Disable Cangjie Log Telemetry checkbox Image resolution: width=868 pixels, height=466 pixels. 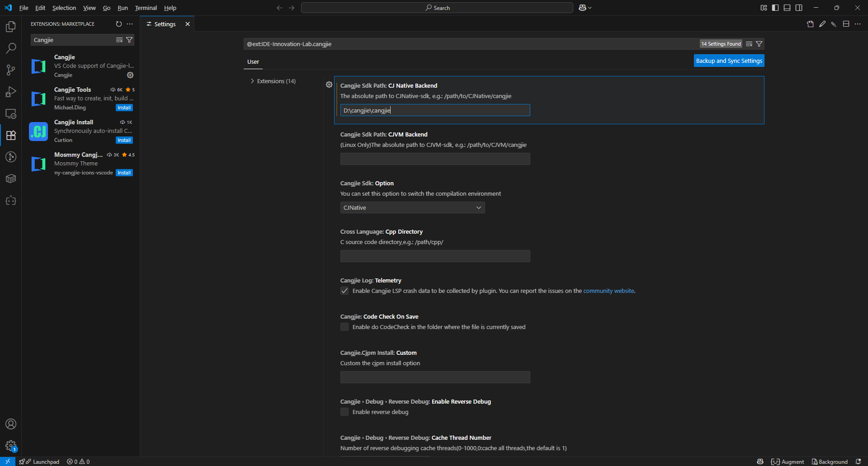[344, 291]
